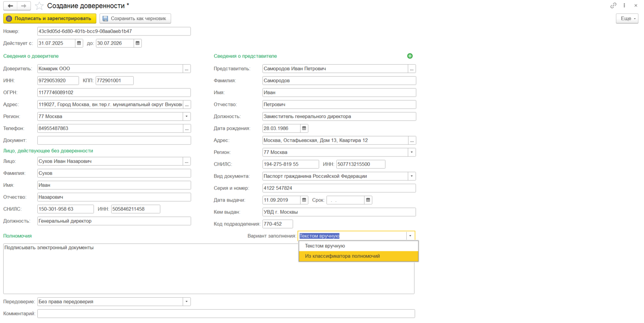Click the 'КПП' field

(115, 81)
